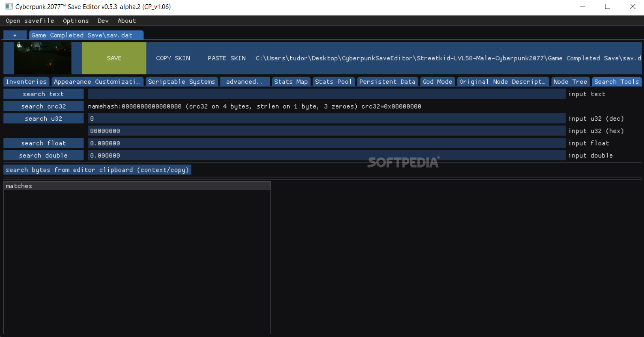Switch to Appearance Customization tab
The height and width of the screenshot is (337, 644).
(98, 82)
